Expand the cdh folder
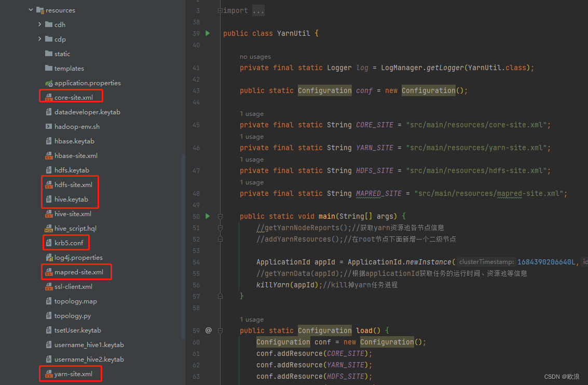The image size is (588, 385). 39,24
